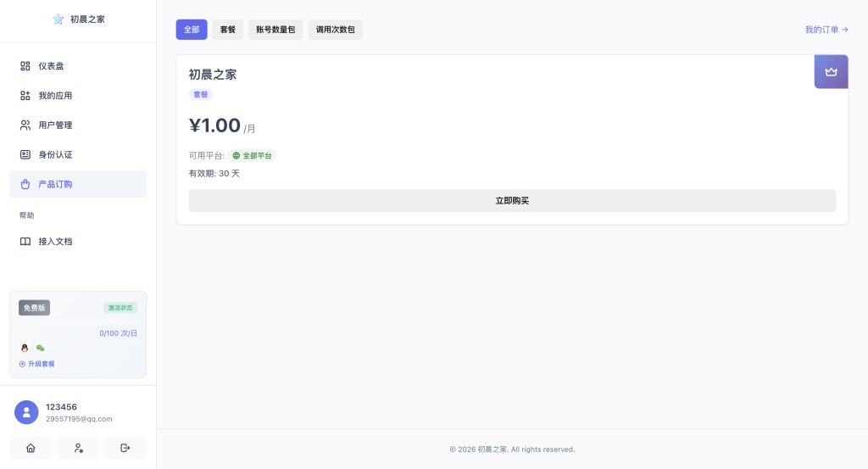This screenshot has width=868, height=469.
Task: Click the 全部平台 platform badge
Action: [252, 155]
